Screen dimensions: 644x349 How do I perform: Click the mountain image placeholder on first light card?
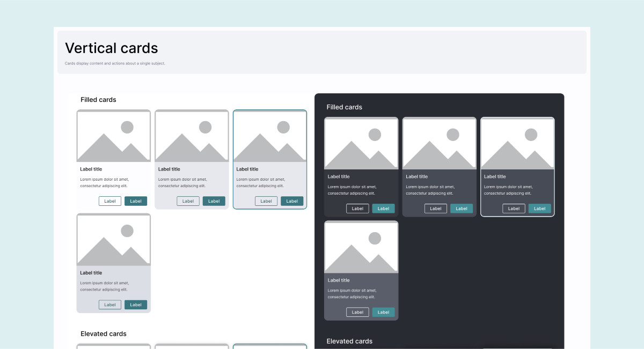click(113, 135)
